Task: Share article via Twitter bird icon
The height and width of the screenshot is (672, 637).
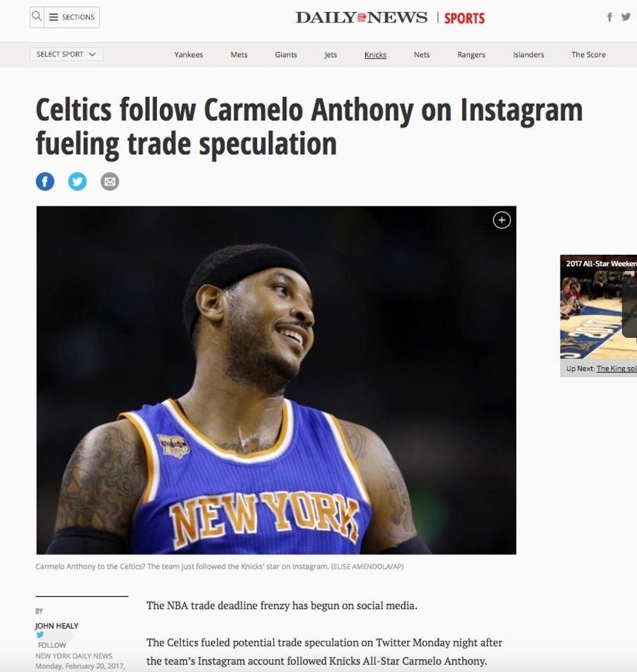Action: pyautogui.click(x=77, y=182)
